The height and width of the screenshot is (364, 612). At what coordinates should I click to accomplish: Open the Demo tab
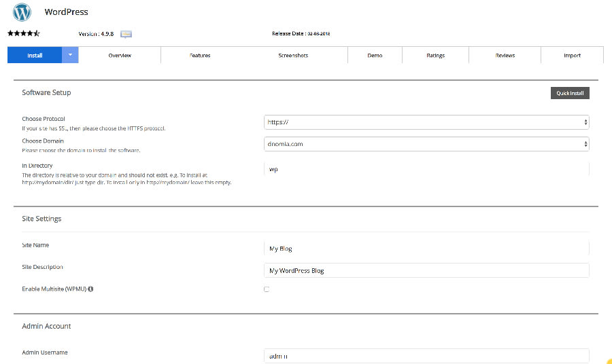pos(375,55)
